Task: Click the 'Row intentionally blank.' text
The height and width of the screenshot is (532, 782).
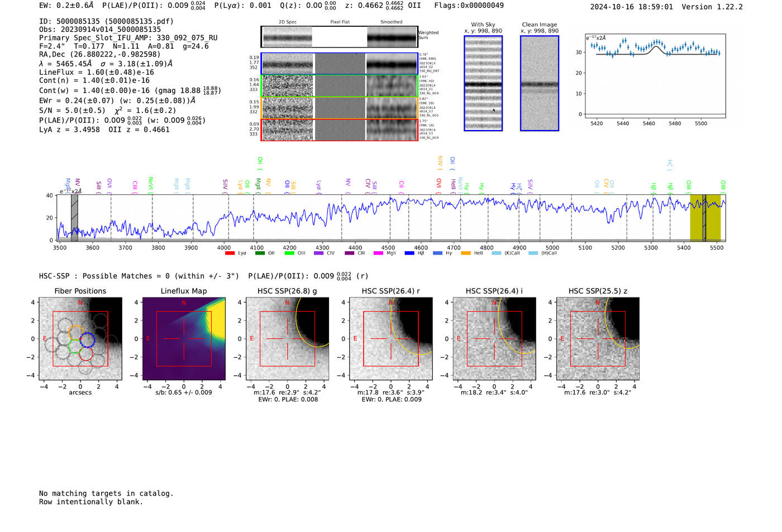Action: (91, 502)
